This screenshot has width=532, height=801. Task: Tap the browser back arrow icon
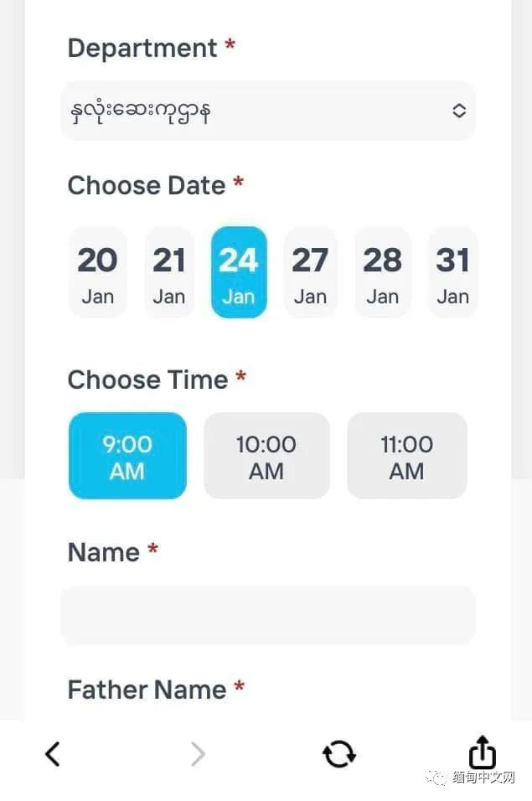coord(53,753)
